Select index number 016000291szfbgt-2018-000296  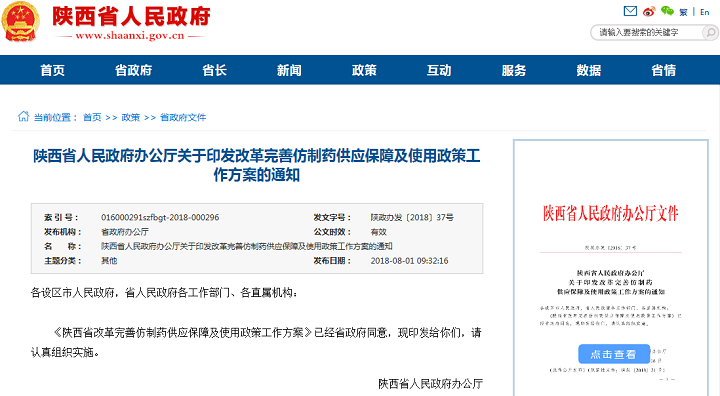160,217
